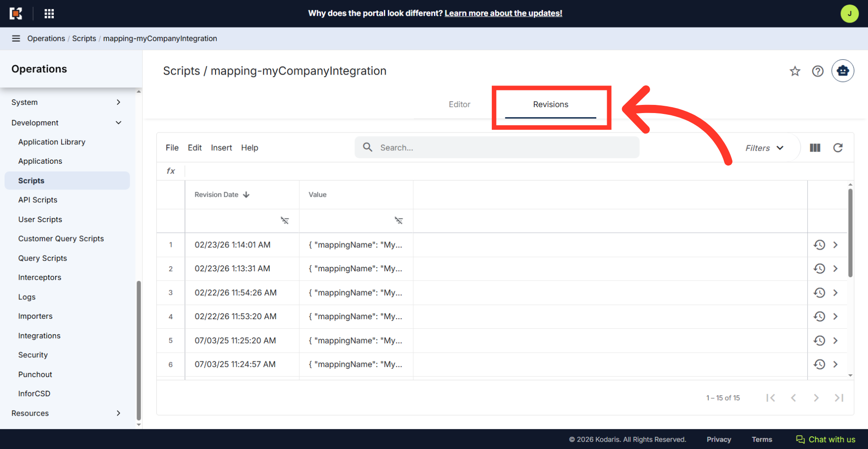Restore revision from 07/03/25 11:24:57 AM
Viewport: 868px width, 449px height.
coord(819,364)
